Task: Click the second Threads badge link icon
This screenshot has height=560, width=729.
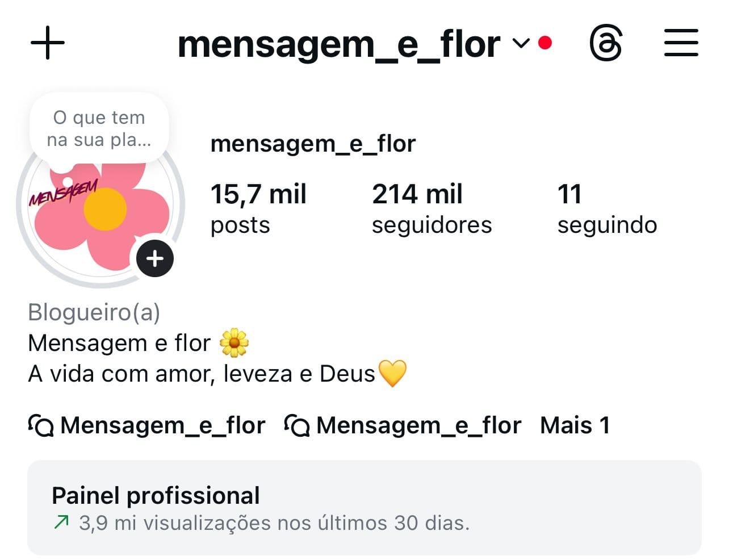Action: [x=296, y=425]
